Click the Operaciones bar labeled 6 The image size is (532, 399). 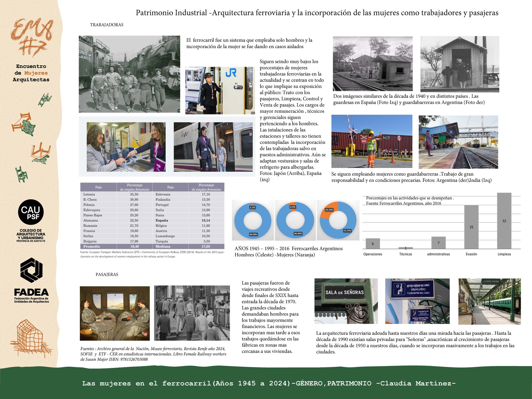click(x=373, y=244)
